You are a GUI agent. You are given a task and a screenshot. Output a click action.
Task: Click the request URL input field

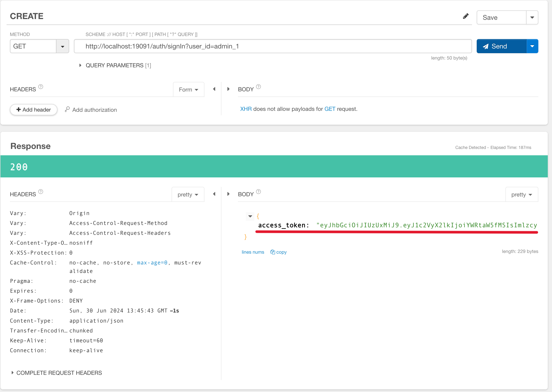tap(273, 46)
